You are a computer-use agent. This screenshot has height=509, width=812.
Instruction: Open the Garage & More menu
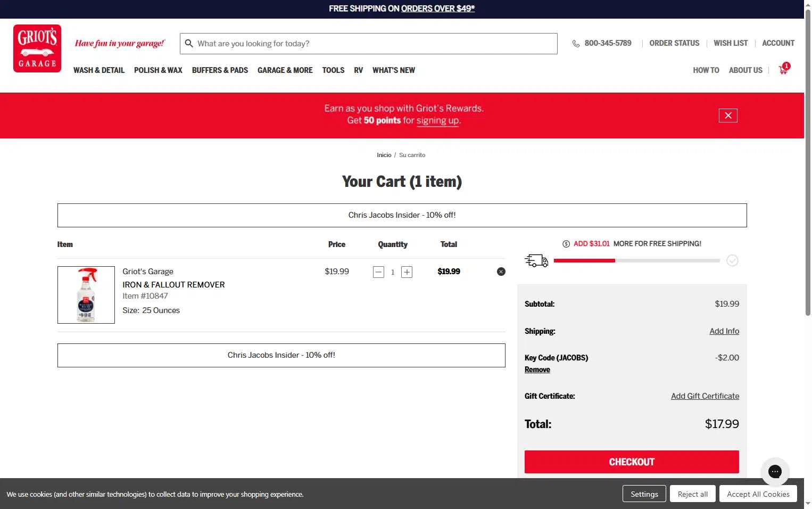tap(285, 70)
